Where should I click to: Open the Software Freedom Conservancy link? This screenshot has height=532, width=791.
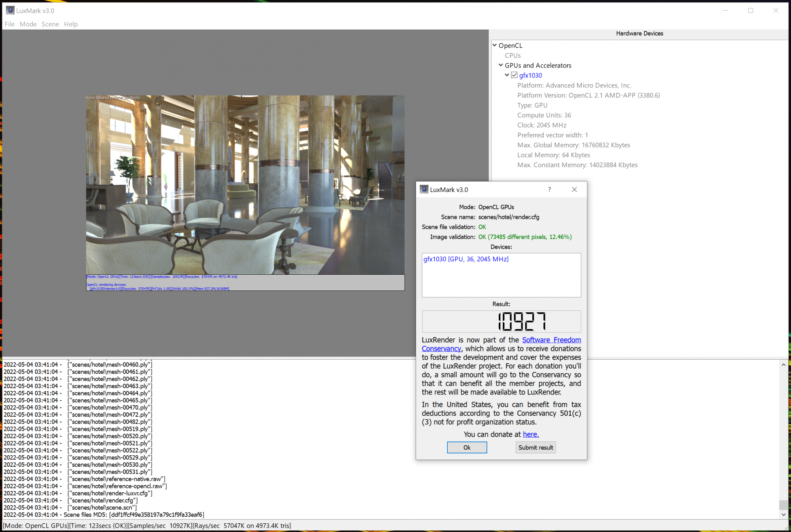coord(551,340)
